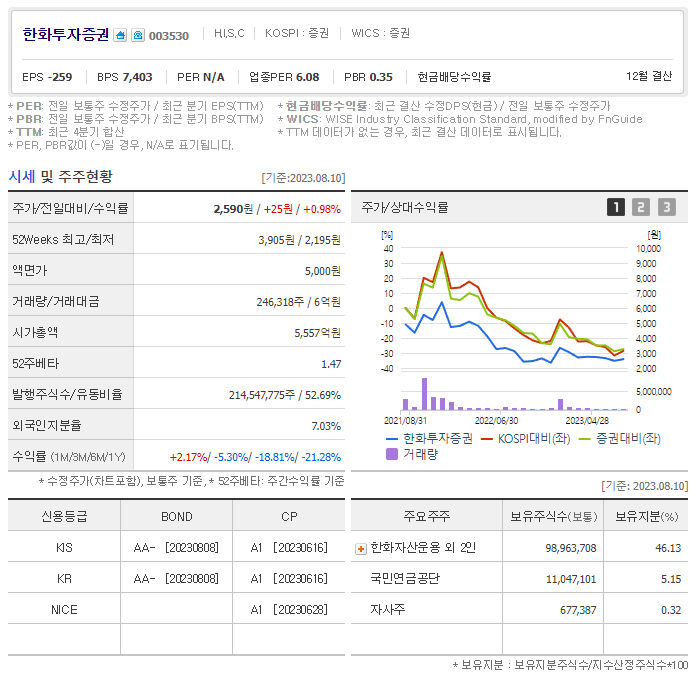
Task: Switch to chart tab 1
Action: pyautogui.click(x=616, y=207)
